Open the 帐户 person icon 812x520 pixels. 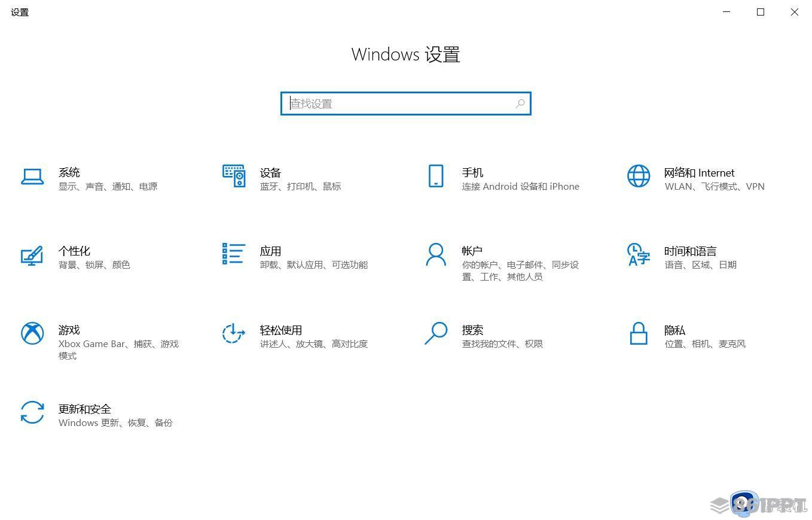[436, 254]
